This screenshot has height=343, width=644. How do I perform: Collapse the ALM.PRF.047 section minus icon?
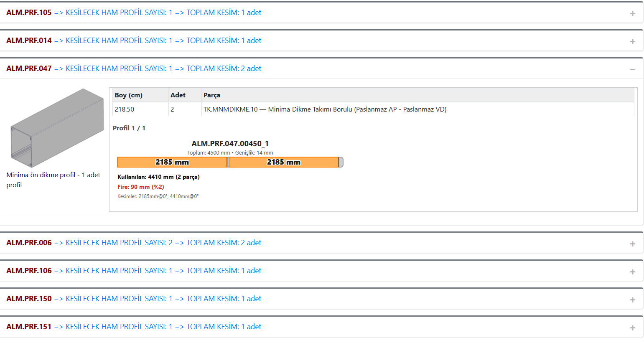click(x=632, y=70)
